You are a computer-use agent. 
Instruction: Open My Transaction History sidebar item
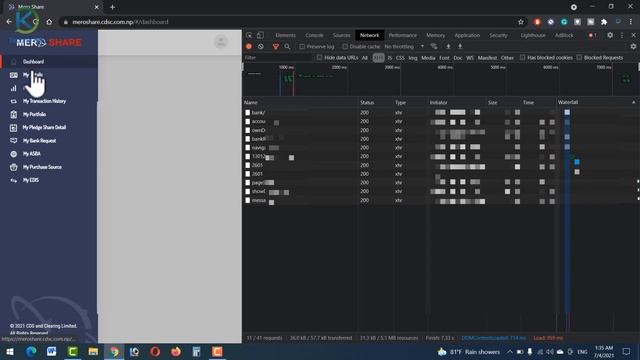pyautogui.click(x=44, y=101)
